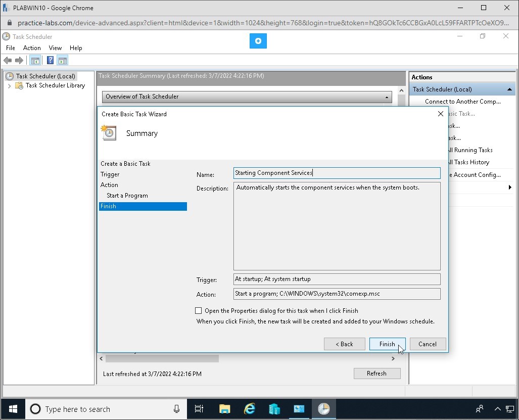Click in the Description text area

tap(337, 226)
